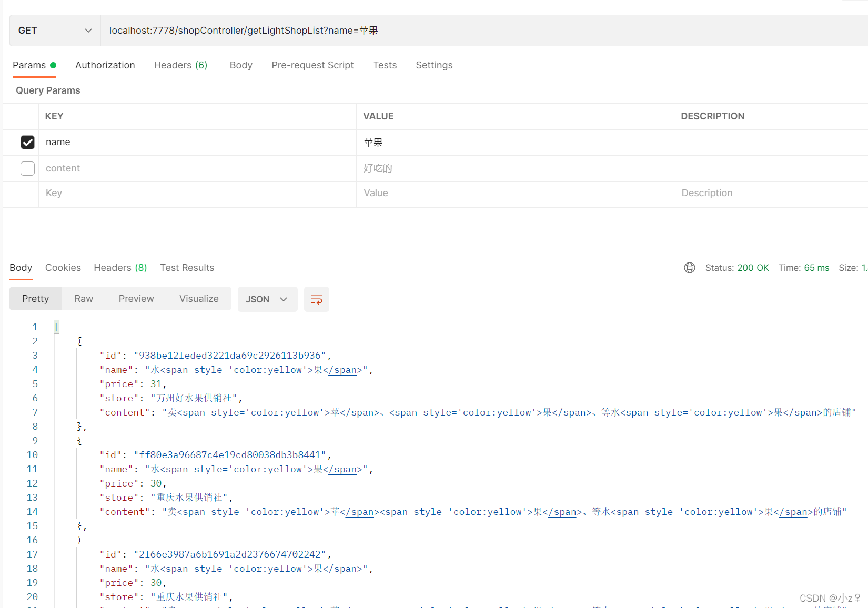Image resolution: width=868 pixels, height=608 pixels.
Task: Open the Pre-request Script tab
Action: [x=312, y=65]
